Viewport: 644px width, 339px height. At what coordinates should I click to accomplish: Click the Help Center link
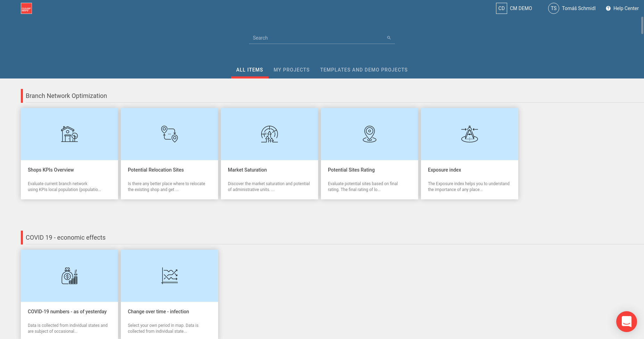[x=626, y=8]
